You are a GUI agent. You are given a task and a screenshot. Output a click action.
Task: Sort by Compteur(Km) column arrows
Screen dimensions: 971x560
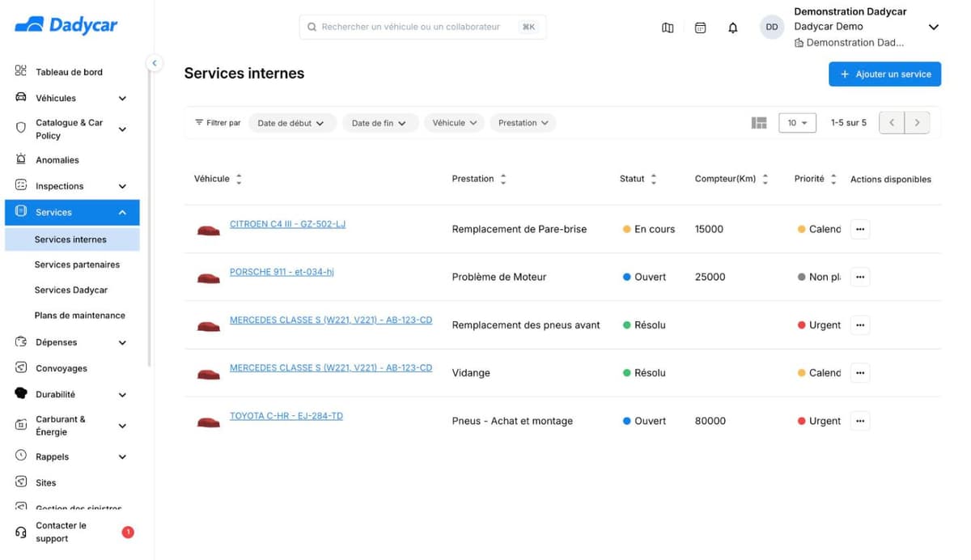[765, 180]
